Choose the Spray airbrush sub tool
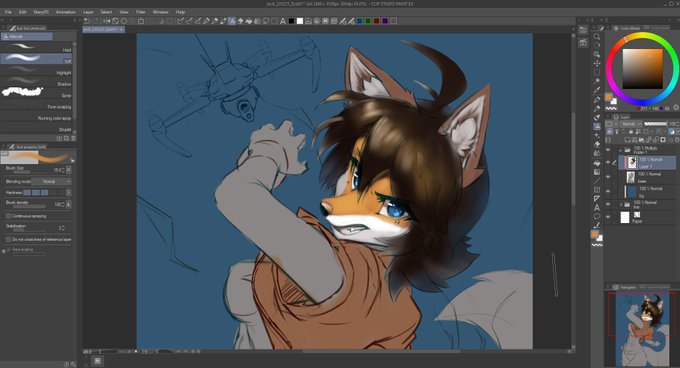The image size is (680, 368). click(36, 93)
